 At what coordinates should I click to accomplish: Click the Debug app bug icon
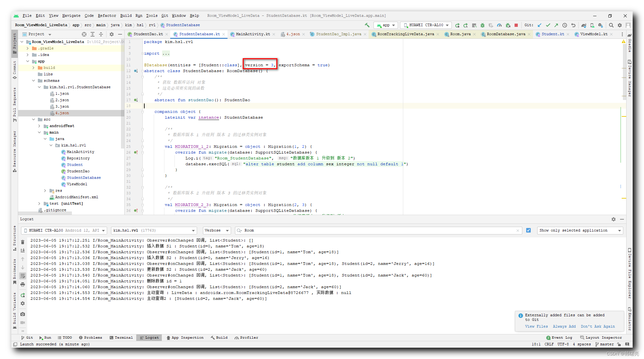coord(483,25)
